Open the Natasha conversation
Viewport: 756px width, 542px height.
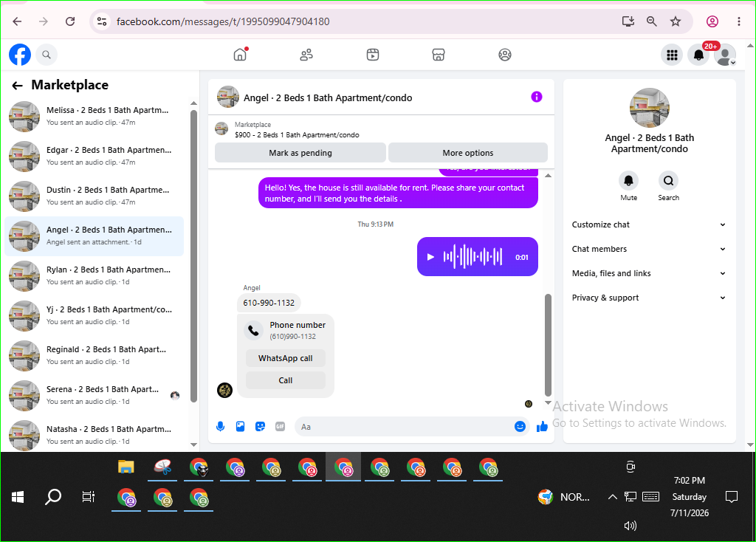click(x=94, y=436)
